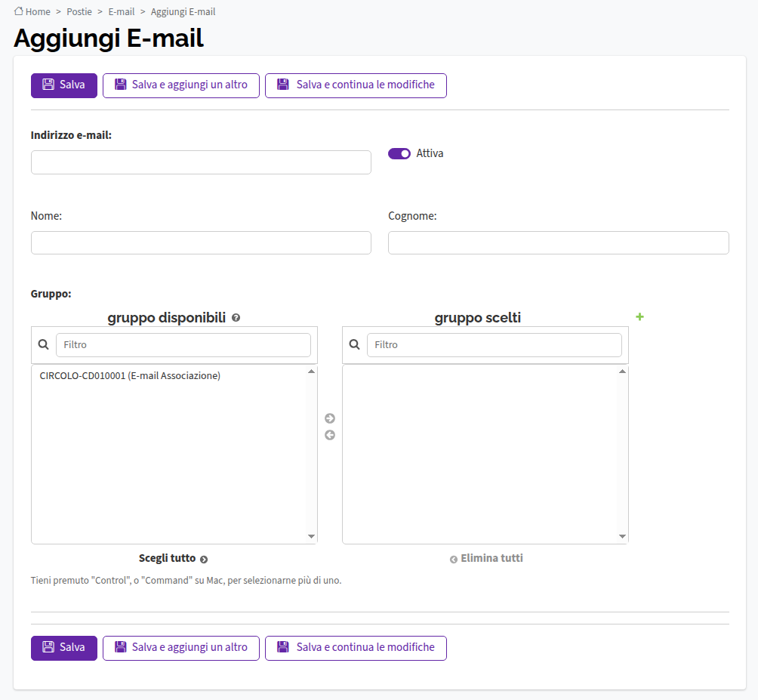Click the left arrow remove icon

[330, 435]
